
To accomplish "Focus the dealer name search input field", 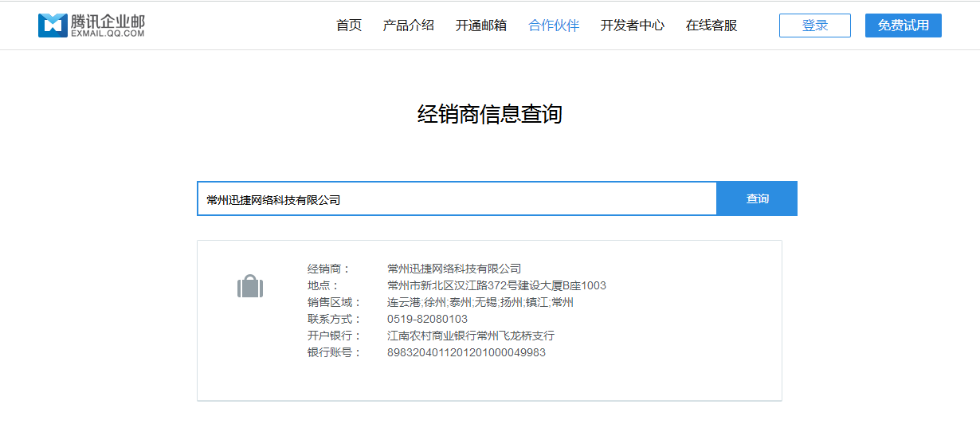I will pos(457,199).
